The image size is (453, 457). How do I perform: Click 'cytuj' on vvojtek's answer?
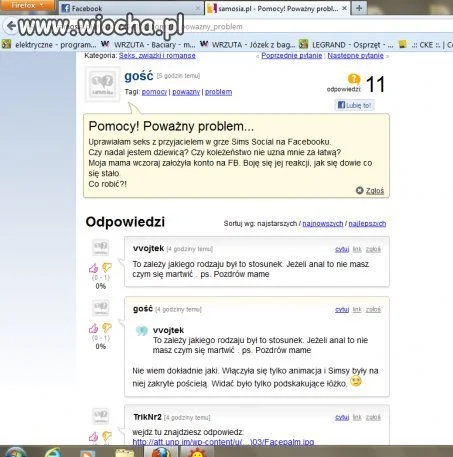342,249
